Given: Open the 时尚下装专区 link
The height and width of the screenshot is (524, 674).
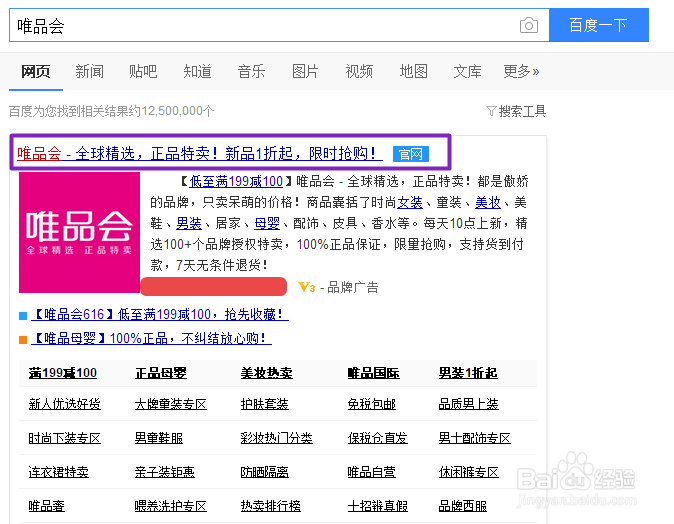Looking at the screenshot, I should (64, 438).
